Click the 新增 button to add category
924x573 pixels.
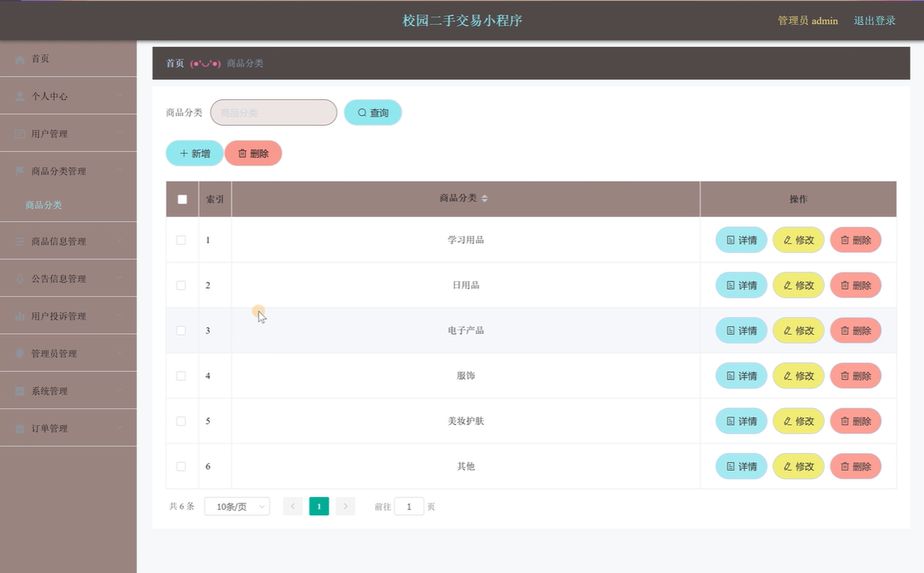(x=194, y=153)
